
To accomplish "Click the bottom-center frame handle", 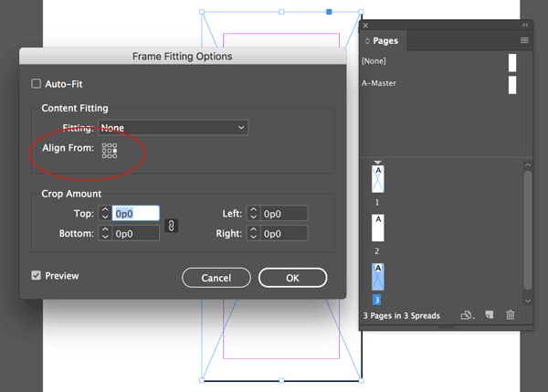I will [281, 380].
